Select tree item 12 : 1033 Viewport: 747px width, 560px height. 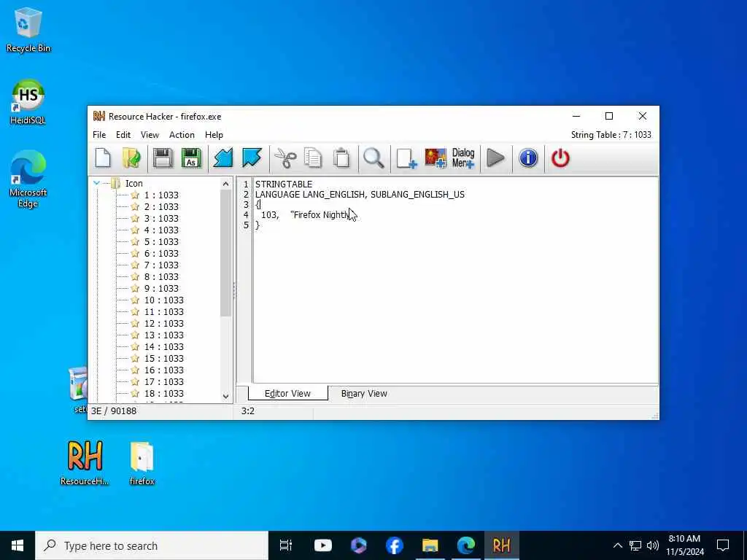(x=164, y=323)
